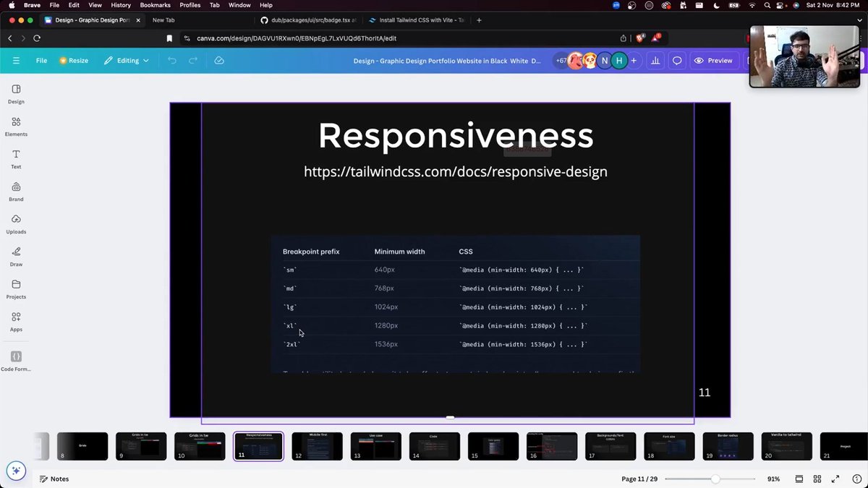Select page 14 Code thumbnail
868x488 pixels.
pos(434,446)
